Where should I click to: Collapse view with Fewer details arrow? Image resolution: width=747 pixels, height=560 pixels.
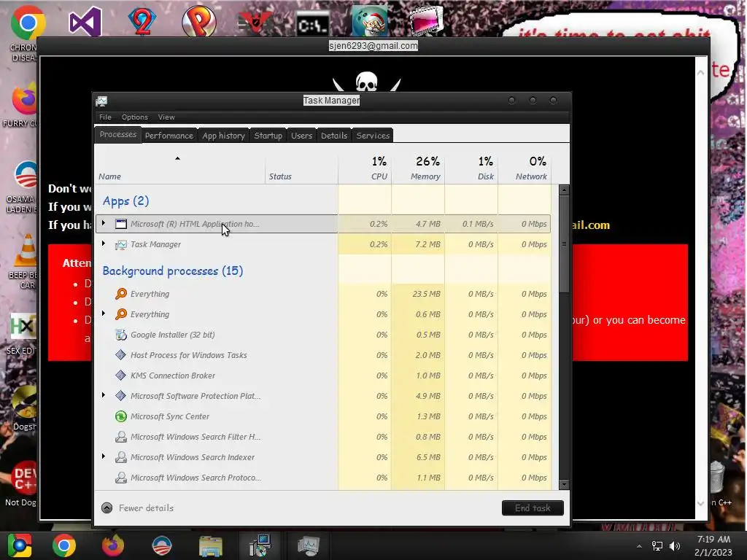[x=107, y=508]
